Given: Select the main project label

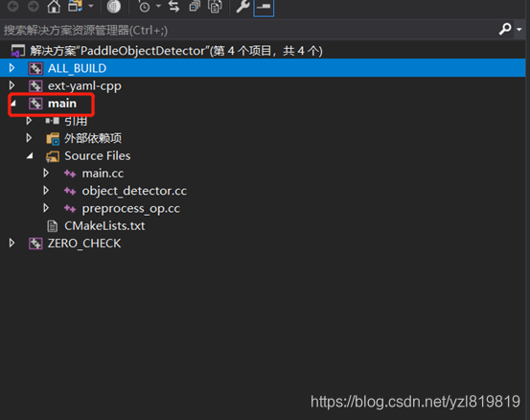Looking at the screenshot, I should 62,104.
